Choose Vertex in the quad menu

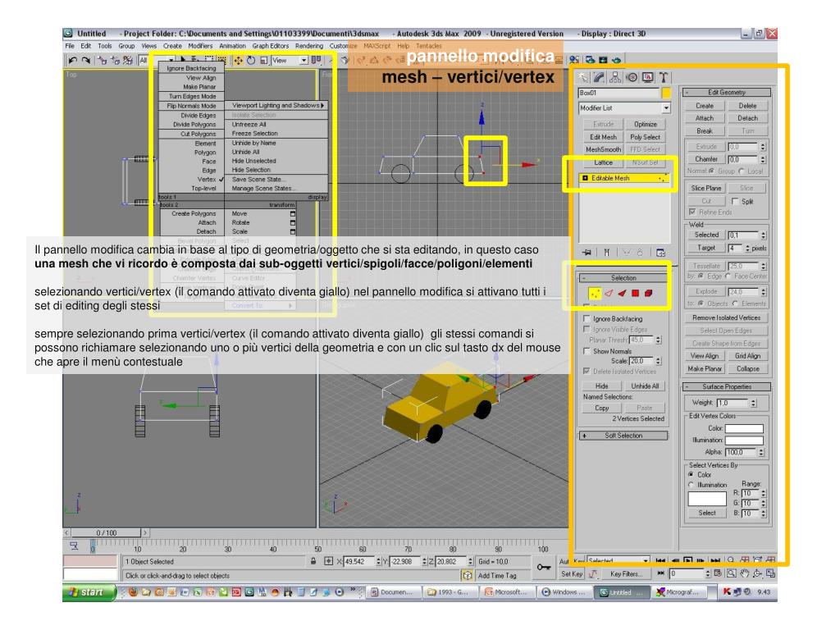(x=207, y=180)
